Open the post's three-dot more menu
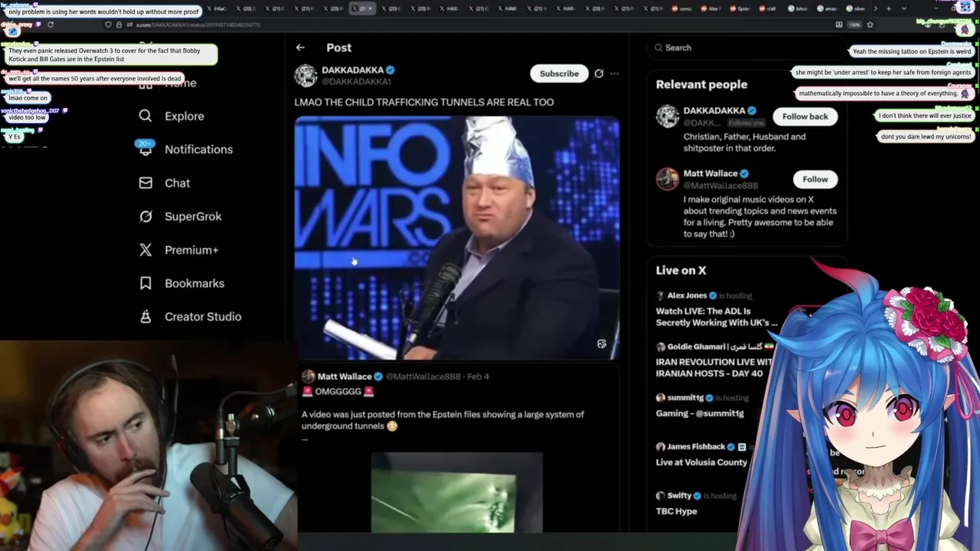 tap(614, 73)
